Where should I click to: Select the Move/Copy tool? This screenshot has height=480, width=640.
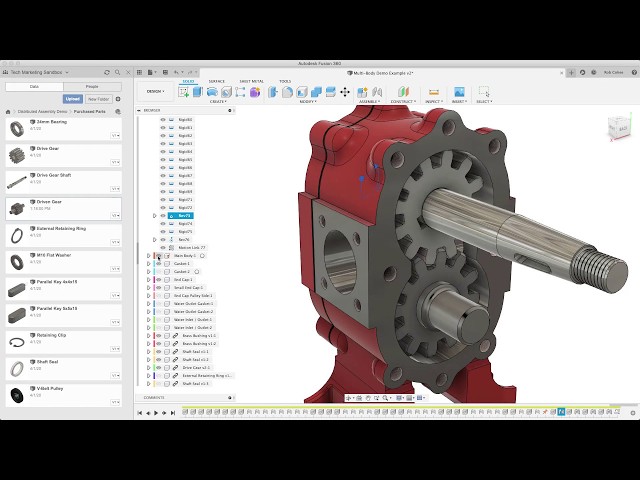[345, 92]
